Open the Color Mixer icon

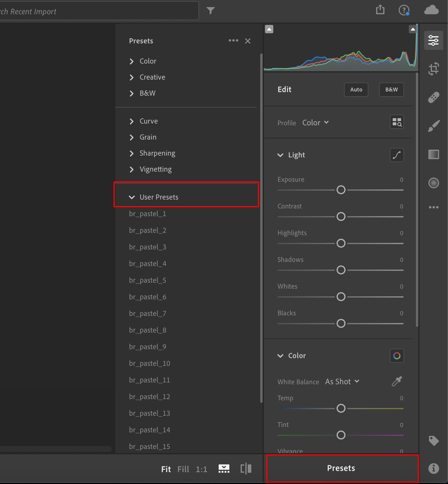tap(397, 356)
